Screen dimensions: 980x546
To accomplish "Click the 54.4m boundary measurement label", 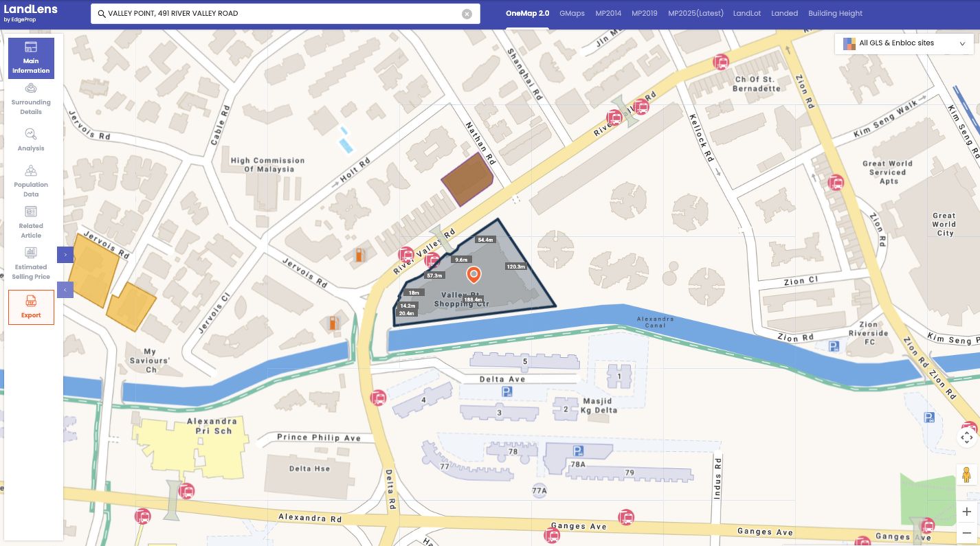I will pyautogui.click(x=485, y=240).
